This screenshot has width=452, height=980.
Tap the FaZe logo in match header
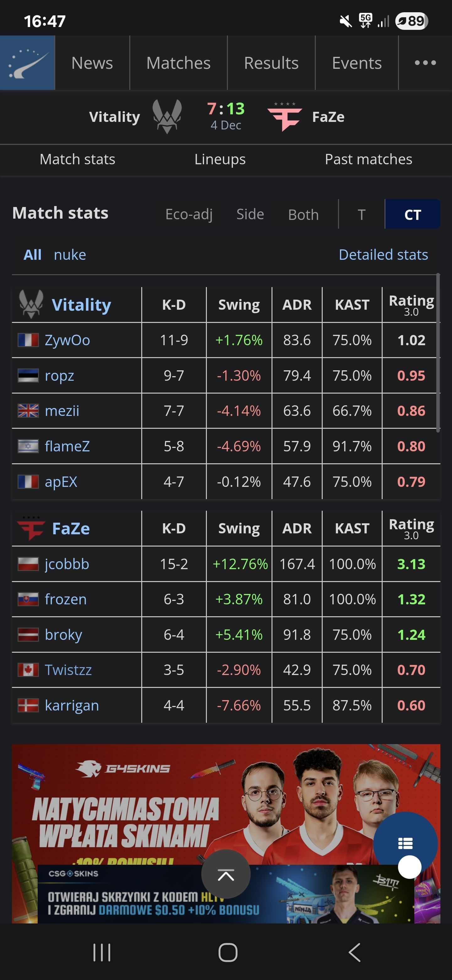(284, 116)
